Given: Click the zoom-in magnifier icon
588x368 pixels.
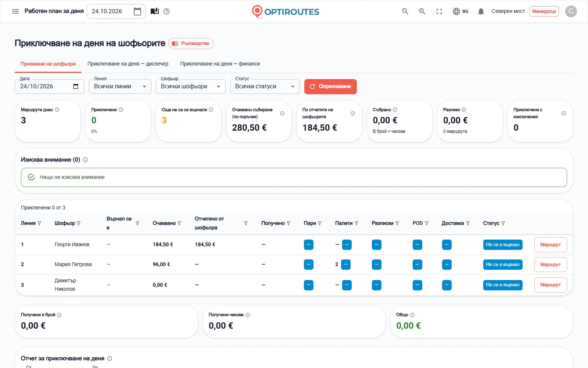Looking at the screenshot, I should [x=422, y=11].
